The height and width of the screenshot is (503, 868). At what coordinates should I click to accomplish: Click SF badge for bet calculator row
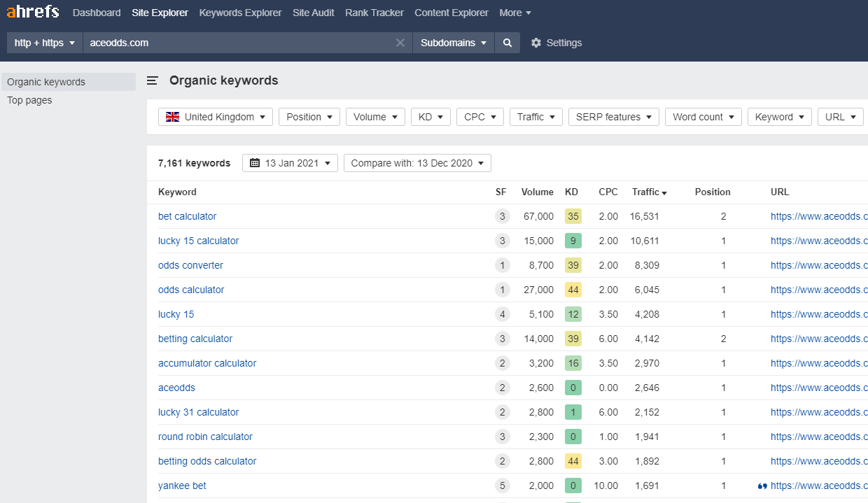coord(501,216)
